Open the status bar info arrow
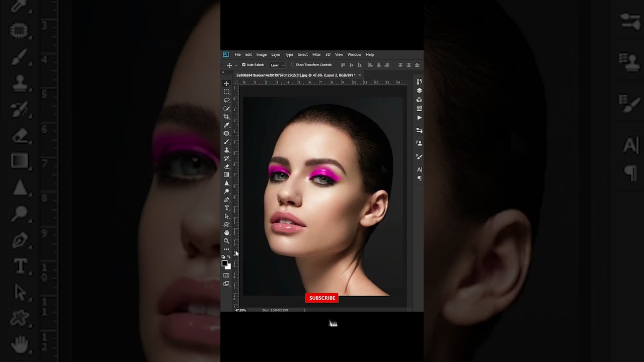644x362 pixels. point(304,310)
